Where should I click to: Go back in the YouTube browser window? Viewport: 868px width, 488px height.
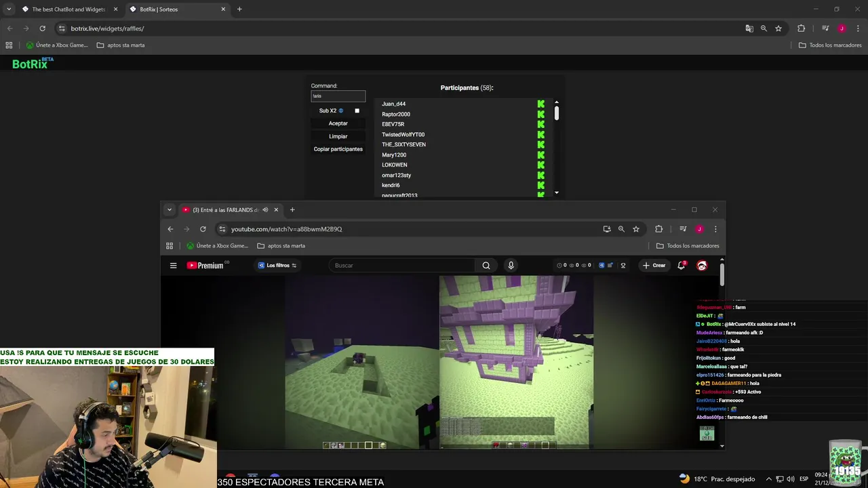click(170, 229)
